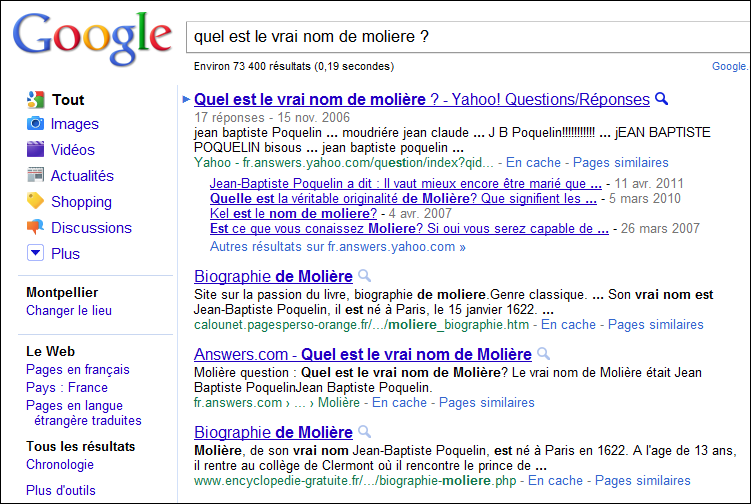Click the Vidéos film icon in sidebar
This screenshot has height=504, width=751.
(x=35, y=150)
